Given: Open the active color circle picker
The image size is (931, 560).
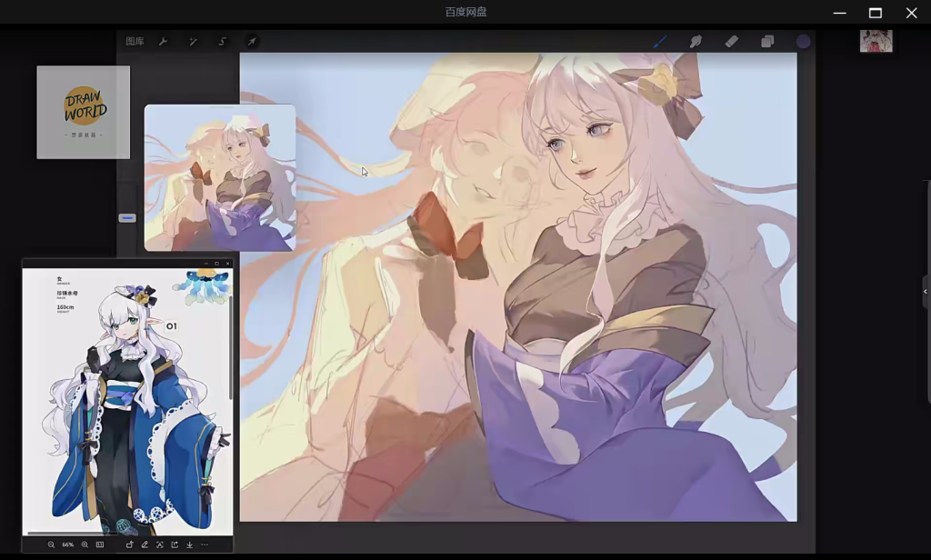Looking at the screenshot, I should [x=803, y=42].
